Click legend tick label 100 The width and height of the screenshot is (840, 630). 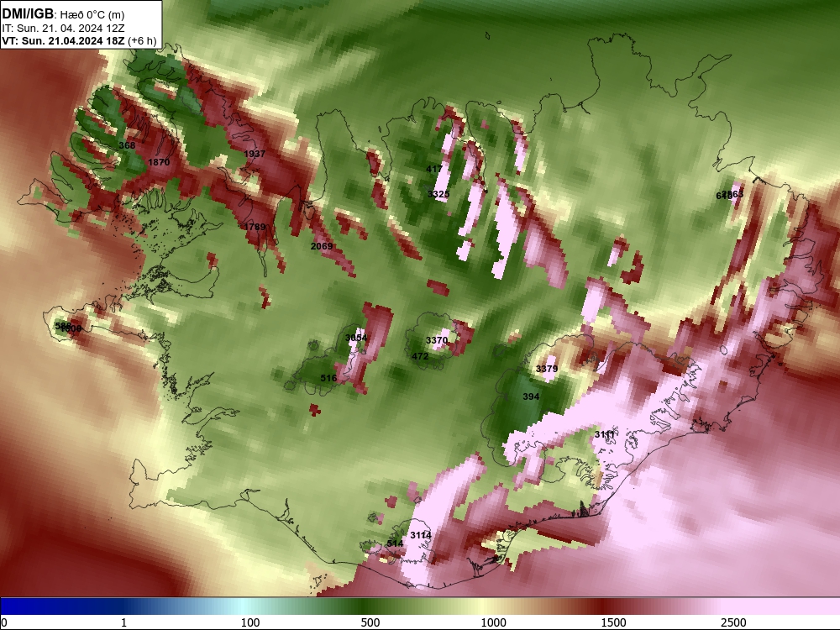[x=250, y=622]
